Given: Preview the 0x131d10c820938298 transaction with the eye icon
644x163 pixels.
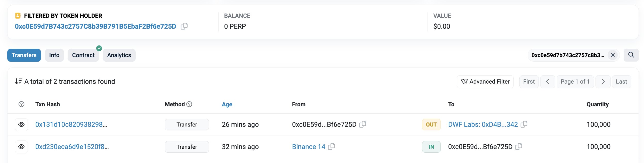Looking at the screenshot, I should [x=21, y=124].
